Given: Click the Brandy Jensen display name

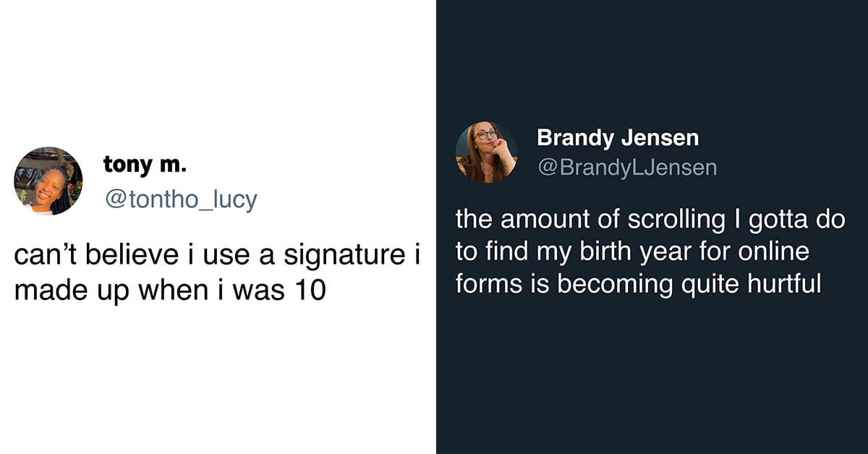Looking at the screenshot, I should coord(618,137).
